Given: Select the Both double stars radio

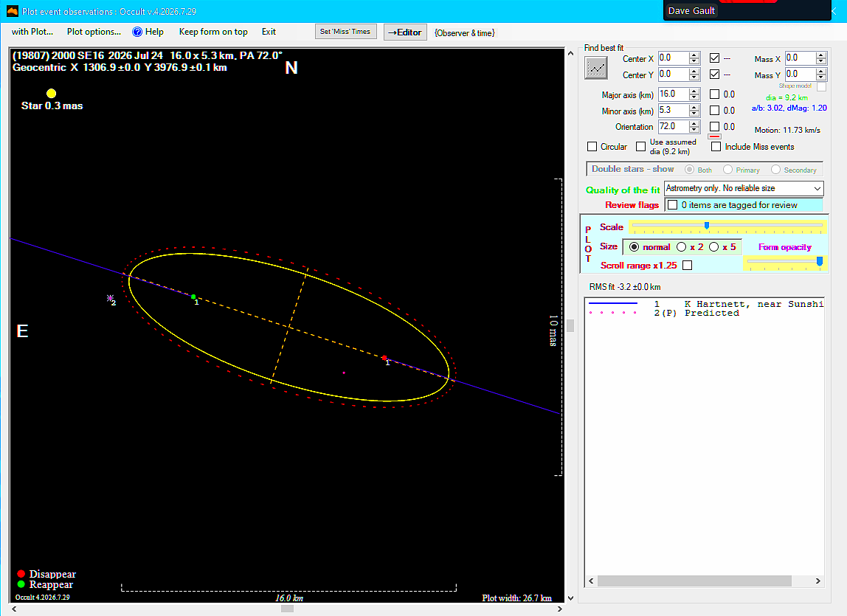Looking at the screenshot, I should (689, 170).
